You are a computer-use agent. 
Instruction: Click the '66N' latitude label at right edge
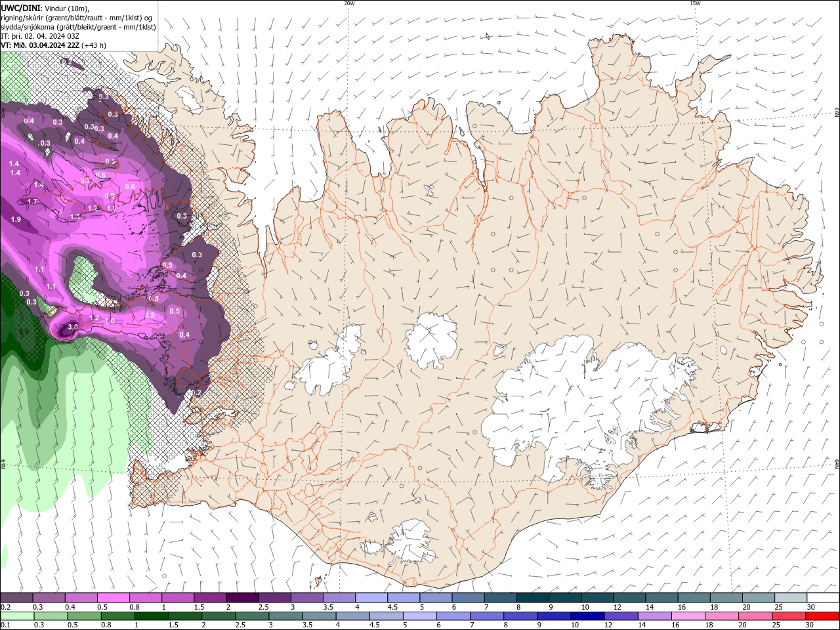coord(837,113)
